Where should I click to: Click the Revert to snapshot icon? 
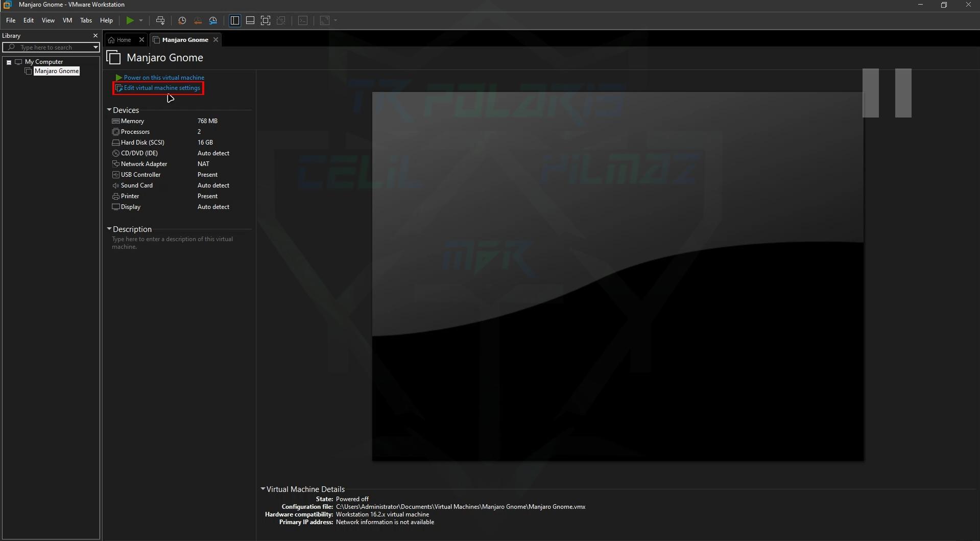(198, 20)
